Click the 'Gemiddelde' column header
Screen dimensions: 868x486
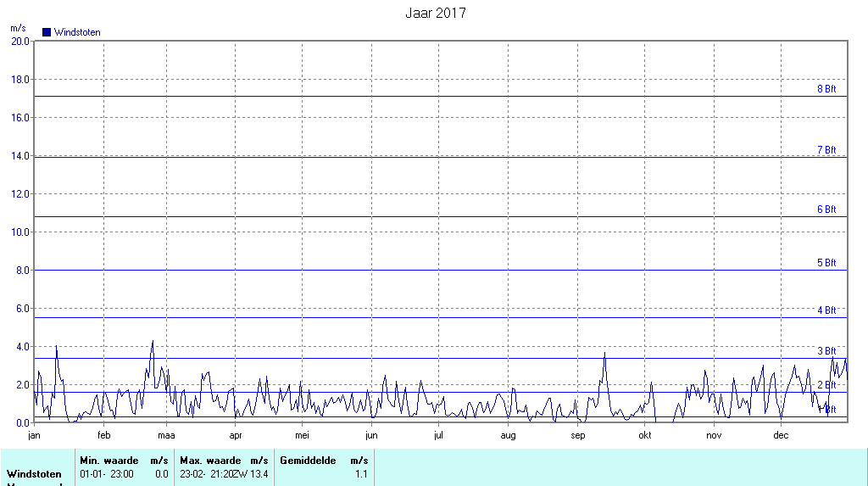(308, 461)
